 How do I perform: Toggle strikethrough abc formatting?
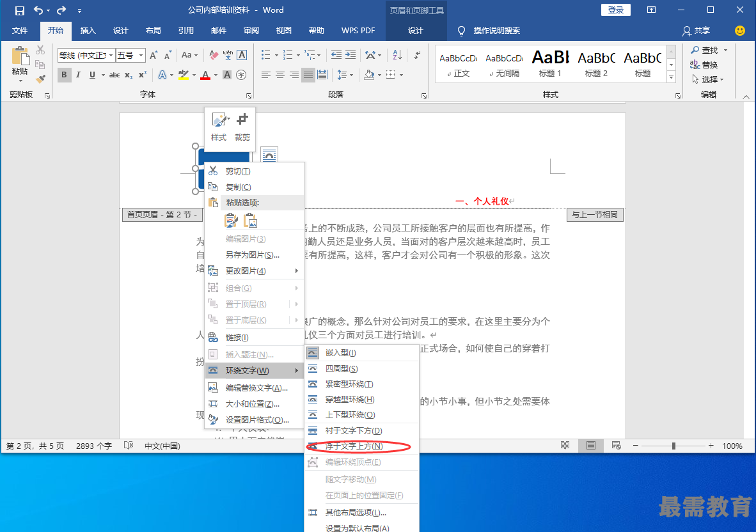point(114,75)
